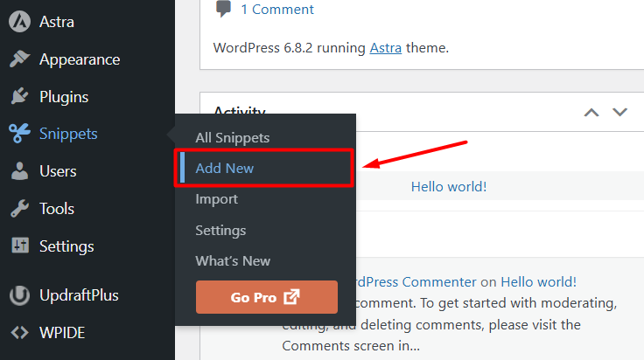Viewport: 644px width, 360px height.
Task: Click the Appearance paintbrush icon
Action: point(19,59)
